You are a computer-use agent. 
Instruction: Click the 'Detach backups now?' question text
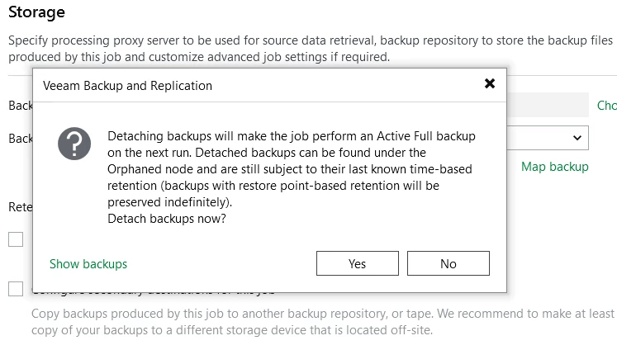[x=167, y=219]
